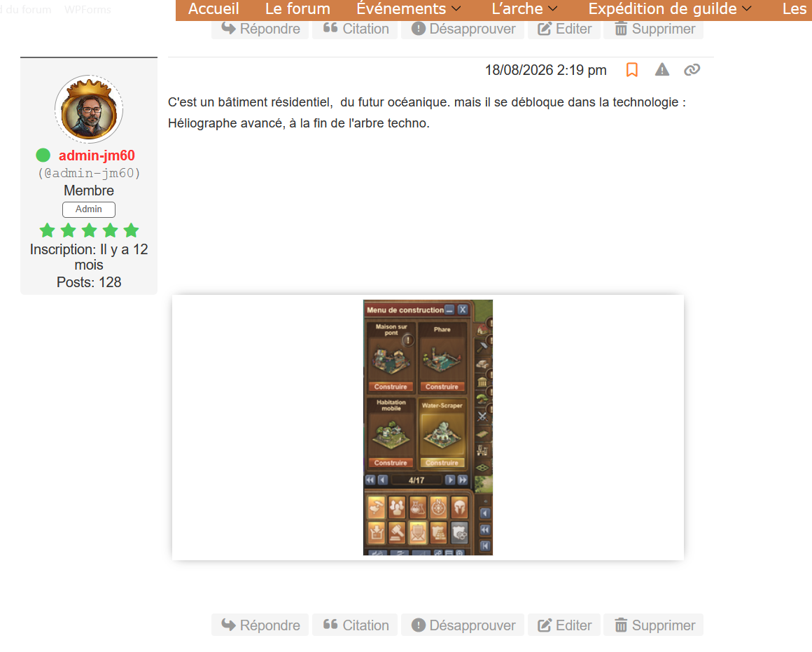Enlarge the Menu de construction game screenshot
Image resolution: width=812 pixels, height=652 pixels.
click(428, 428)
